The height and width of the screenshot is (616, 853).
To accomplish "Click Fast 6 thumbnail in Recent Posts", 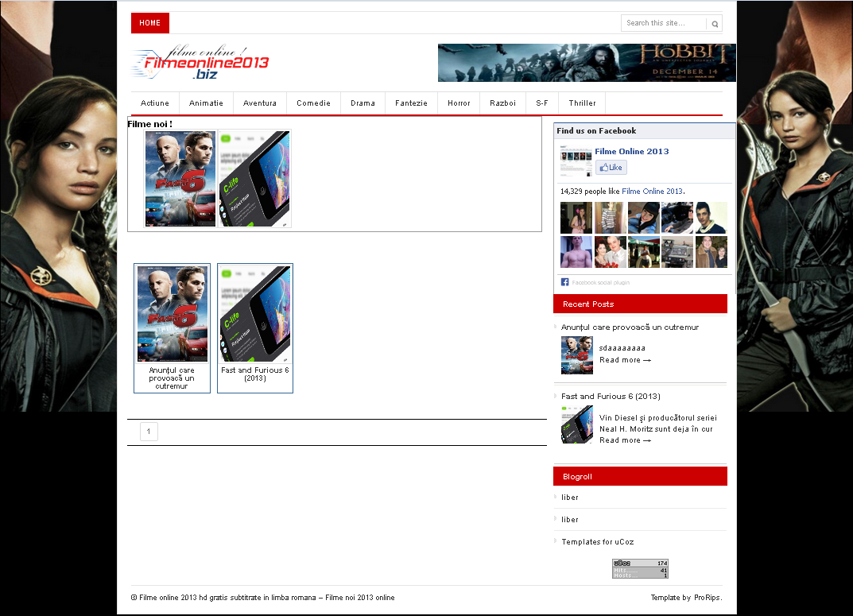I will [577, 355].
